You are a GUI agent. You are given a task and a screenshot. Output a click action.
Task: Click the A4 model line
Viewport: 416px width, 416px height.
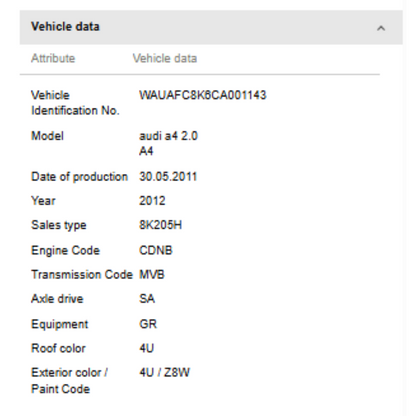pos(146,151)
